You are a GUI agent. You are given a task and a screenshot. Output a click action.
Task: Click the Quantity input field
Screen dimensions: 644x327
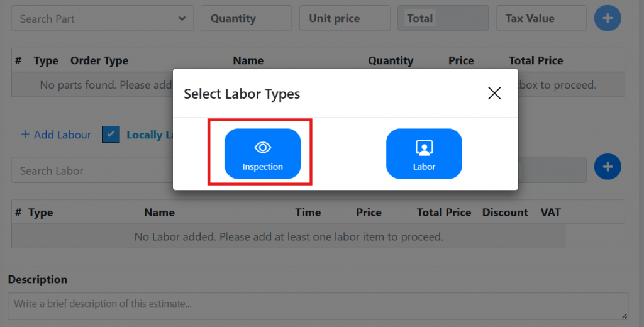click(x=246, y=19)
